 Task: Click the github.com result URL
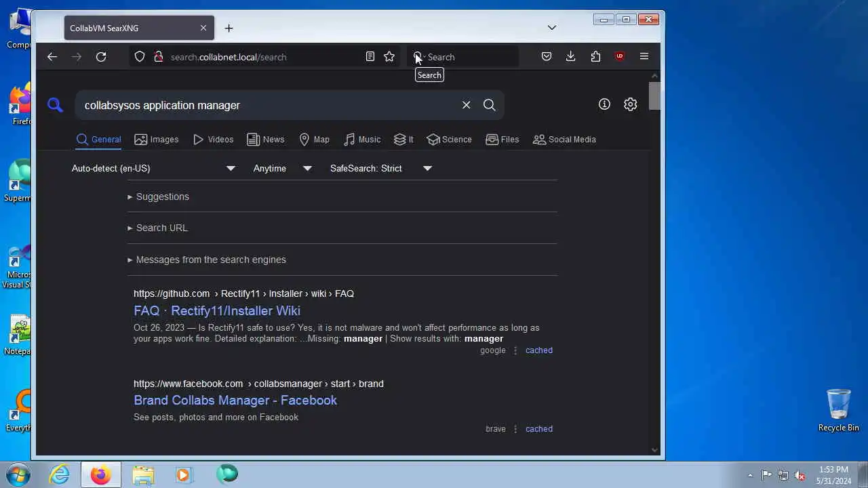tap(243, 293)
